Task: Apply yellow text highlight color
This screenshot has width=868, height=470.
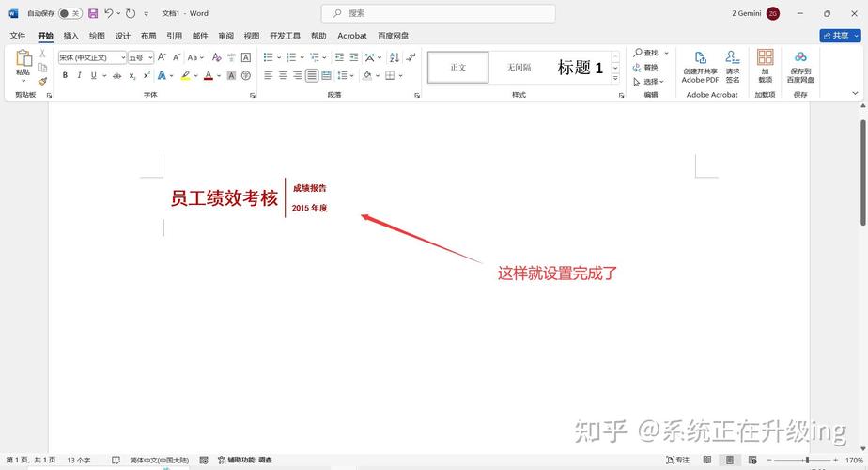Action: 185,75
